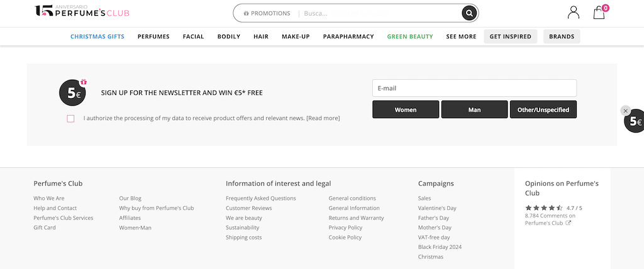Open Frequently Asked Questions link

[x=261, y=199]
